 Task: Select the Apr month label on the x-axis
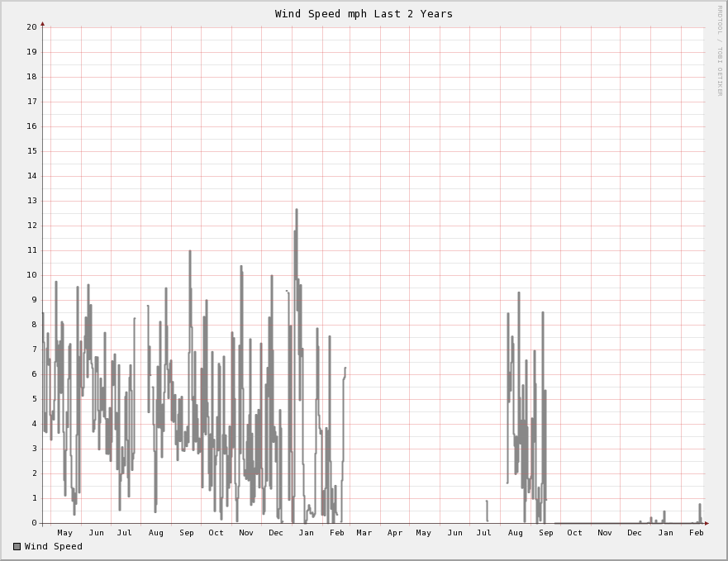pos(395,533)
